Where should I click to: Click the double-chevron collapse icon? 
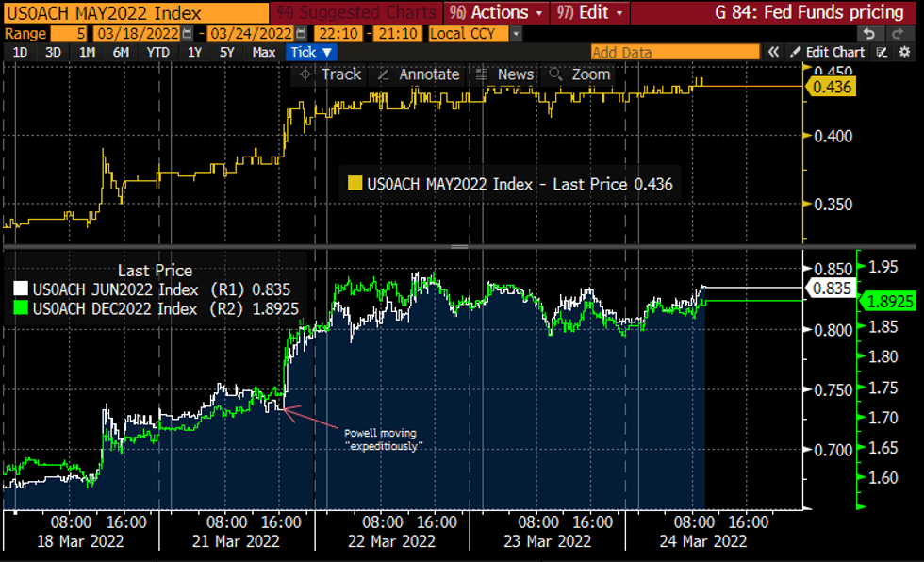coord(774,52)
